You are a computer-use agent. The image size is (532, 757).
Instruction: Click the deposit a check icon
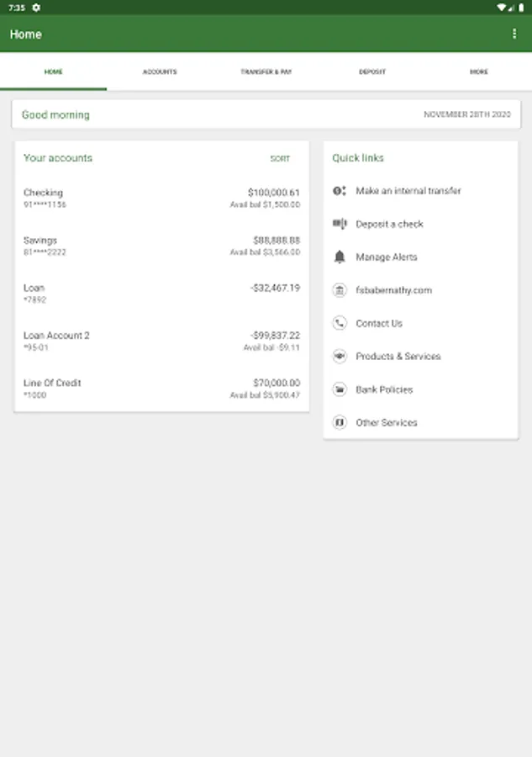[340, 224]
